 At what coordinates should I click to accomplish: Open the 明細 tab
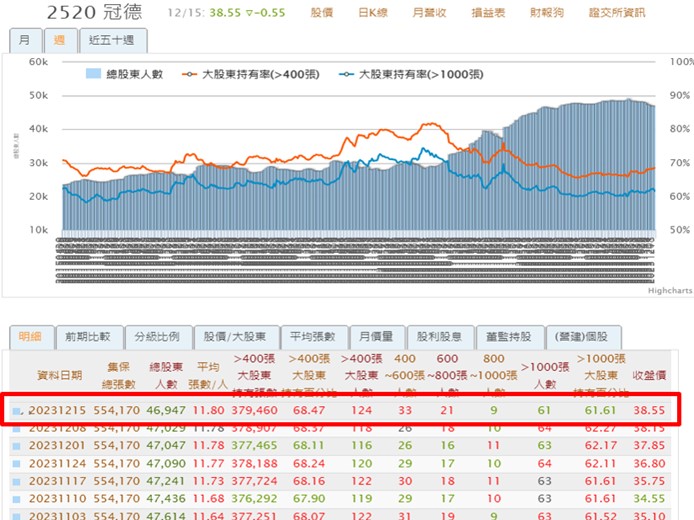31,337
